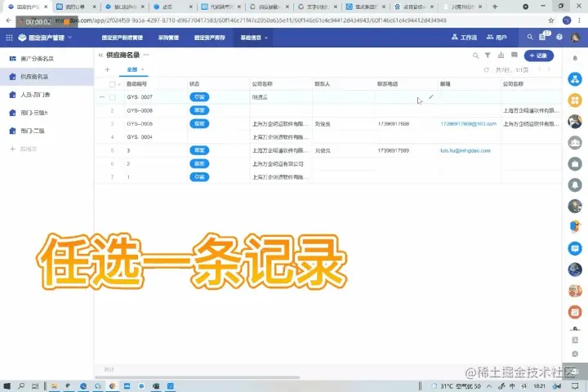Click the + 记录 add record button
This screenshot has height=392, width=588.
[x=538, y=56]
